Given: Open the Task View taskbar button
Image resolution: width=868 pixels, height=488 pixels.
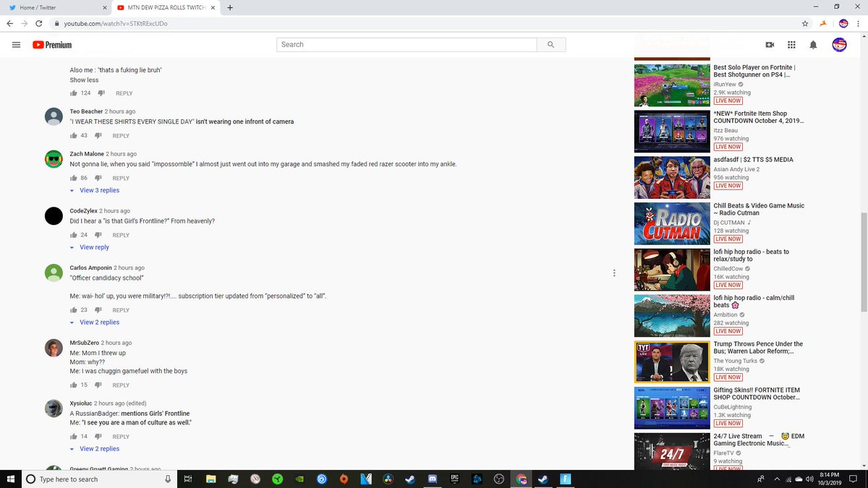Looking at the screenshot, I should click(187, 479).
